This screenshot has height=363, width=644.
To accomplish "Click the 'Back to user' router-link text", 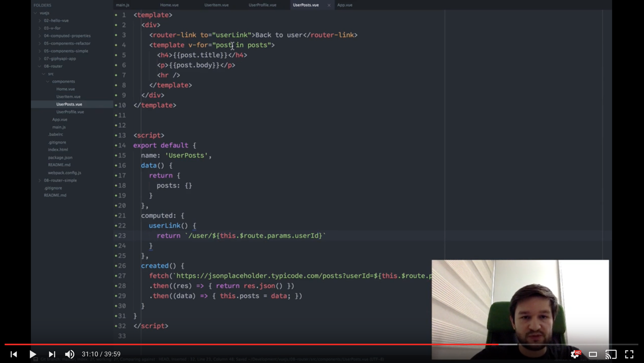I will pos(279,35).
